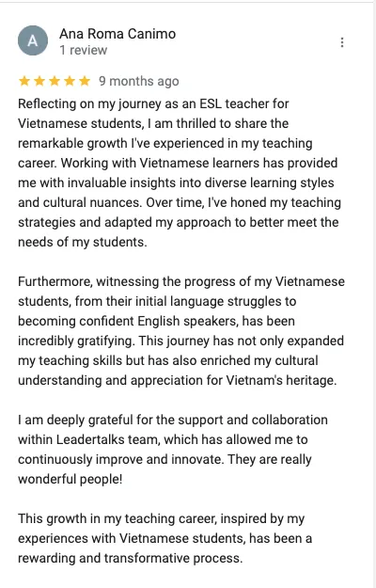Image resolution: width=376 pixels, height=588 pixels.
Task: Click the phrase 'wonderful people!'
Action: click(70, 479)
